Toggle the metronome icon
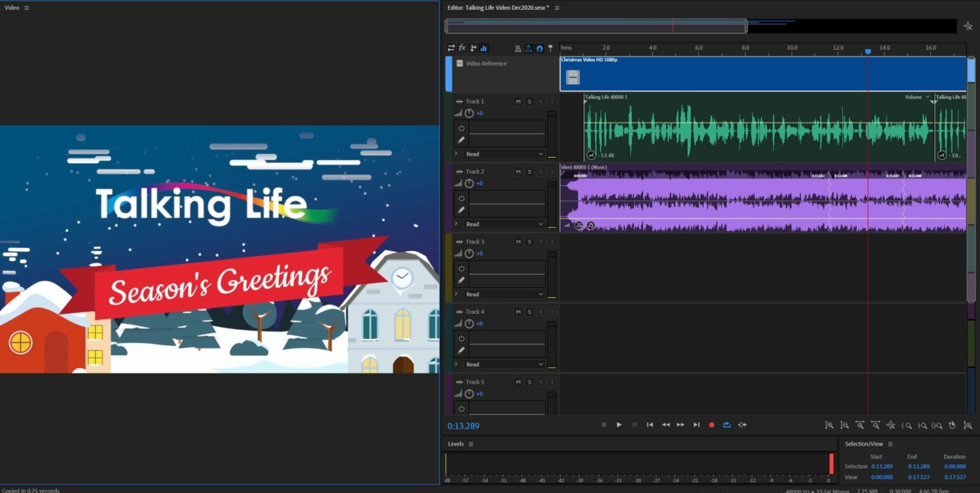 518,47
